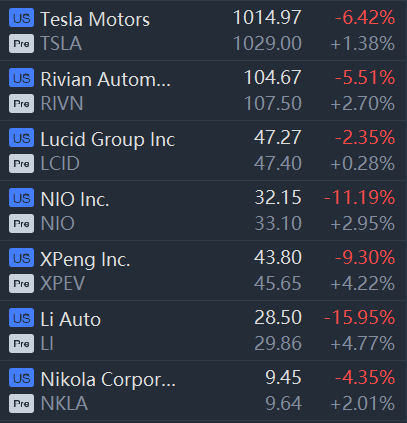Viewport: 407px width, 423px height.
Task: Click the US badge next to Li Auto
Action: [x=21, y=318]
